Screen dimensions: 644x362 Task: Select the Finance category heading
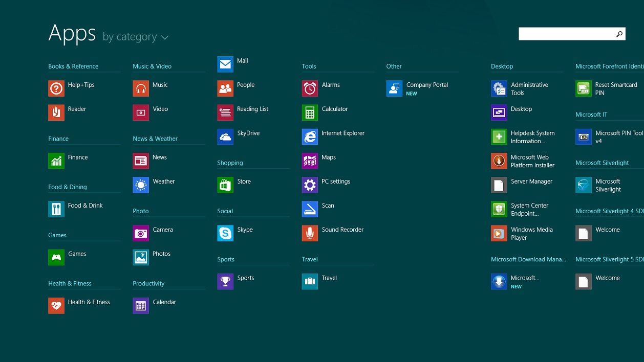[58, 139]
